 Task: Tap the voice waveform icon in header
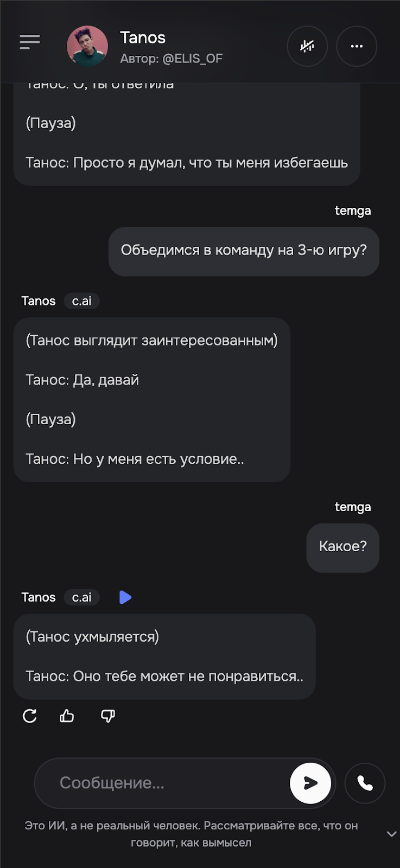pyautogui.click(x=307, y=47)
